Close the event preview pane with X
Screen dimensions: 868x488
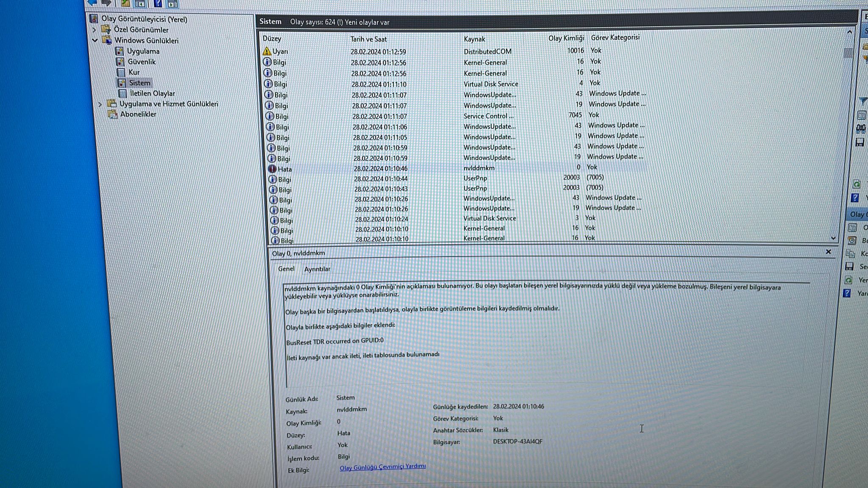pyautogui.click(x=829, y=252)
